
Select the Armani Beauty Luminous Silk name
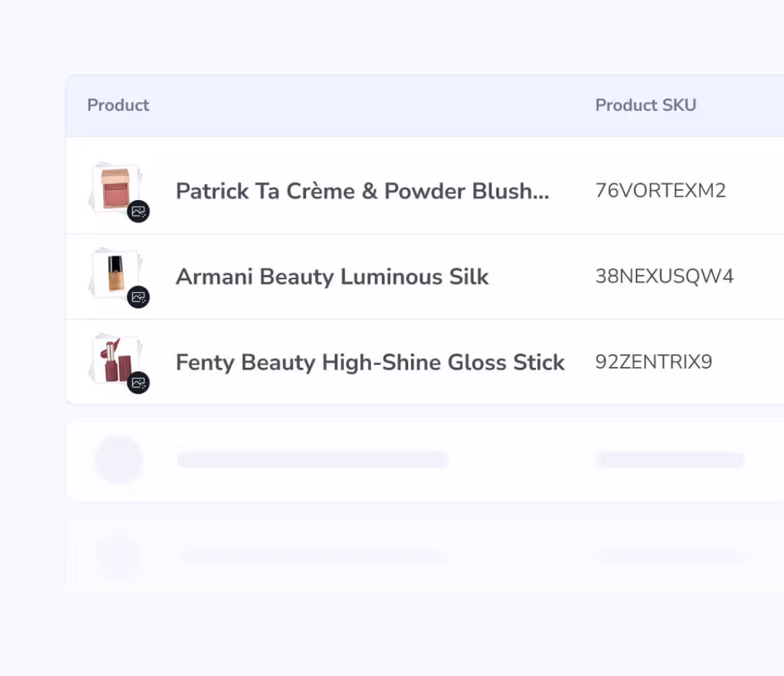[332, 276]
